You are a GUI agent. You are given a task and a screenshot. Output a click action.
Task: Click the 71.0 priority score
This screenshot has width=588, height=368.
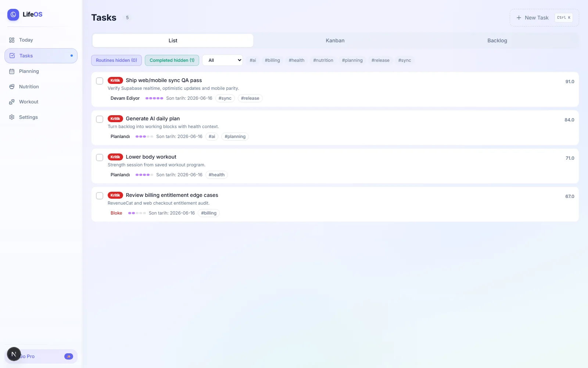click(570, 158)
